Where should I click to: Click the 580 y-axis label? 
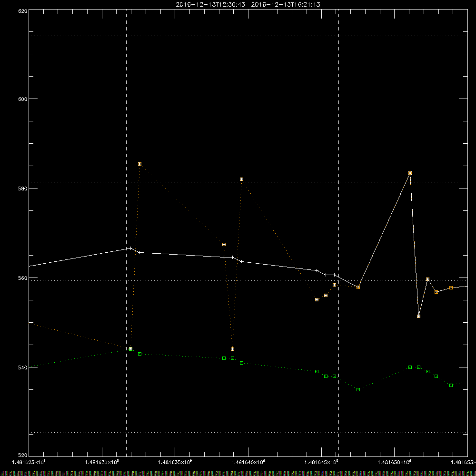23,188
